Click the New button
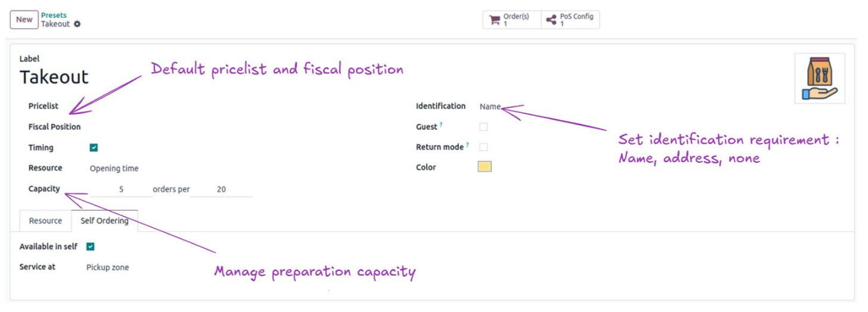 point(24,20)
